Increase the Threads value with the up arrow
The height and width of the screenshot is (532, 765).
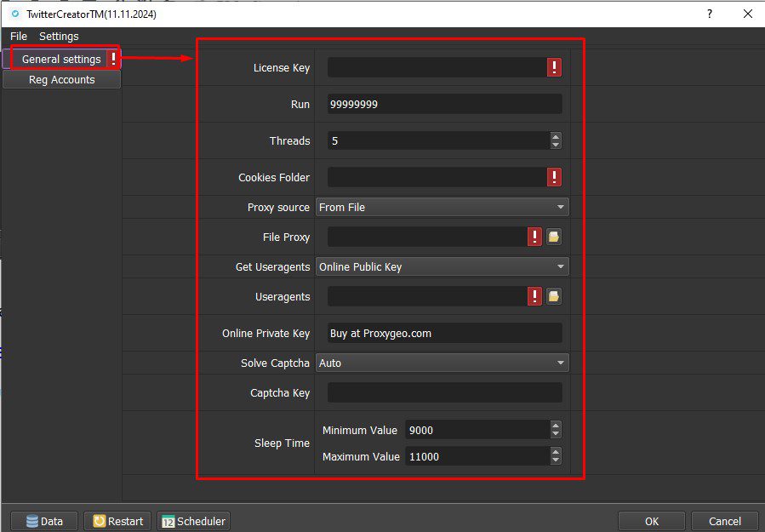coord(556,136)
